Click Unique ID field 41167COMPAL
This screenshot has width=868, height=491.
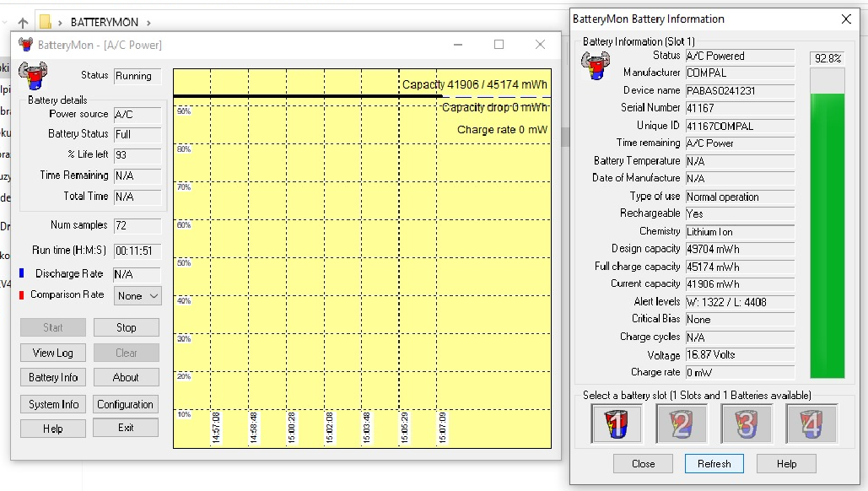point(740,127)
